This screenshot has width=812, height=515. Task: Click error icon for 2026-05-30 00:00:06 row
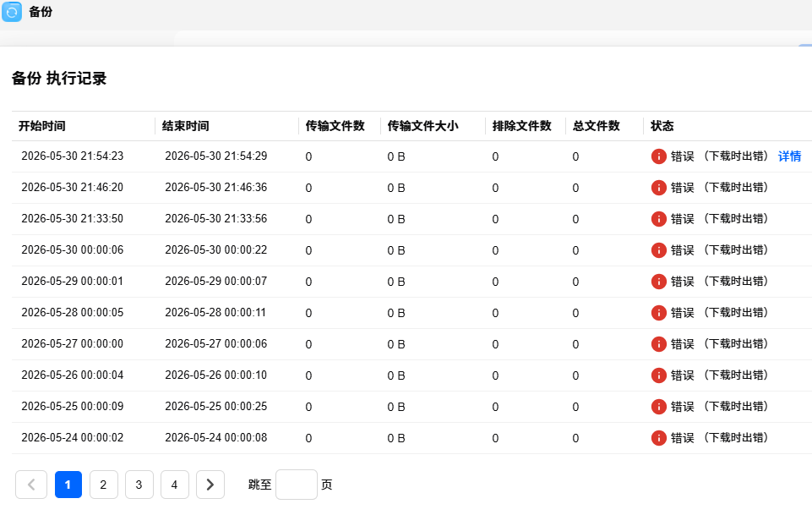(659, 250)
